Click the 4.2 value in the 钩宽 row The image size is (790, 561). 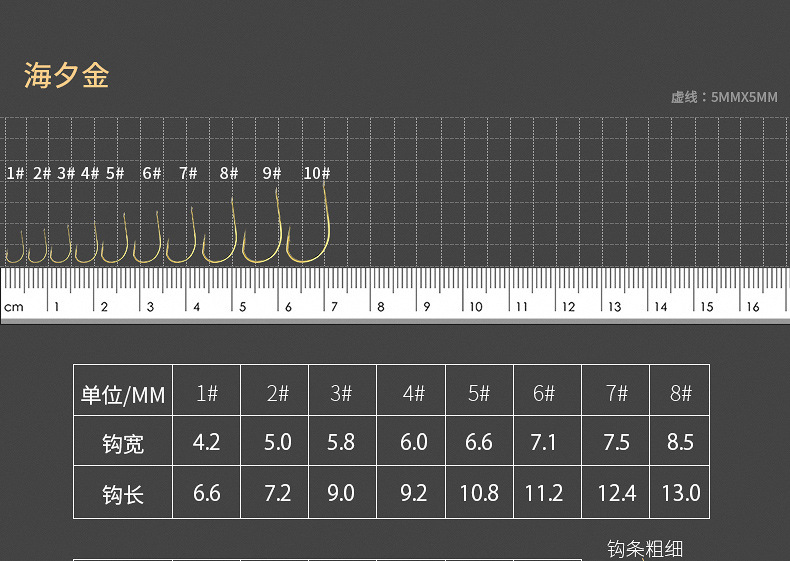click(x=207, y=442)
